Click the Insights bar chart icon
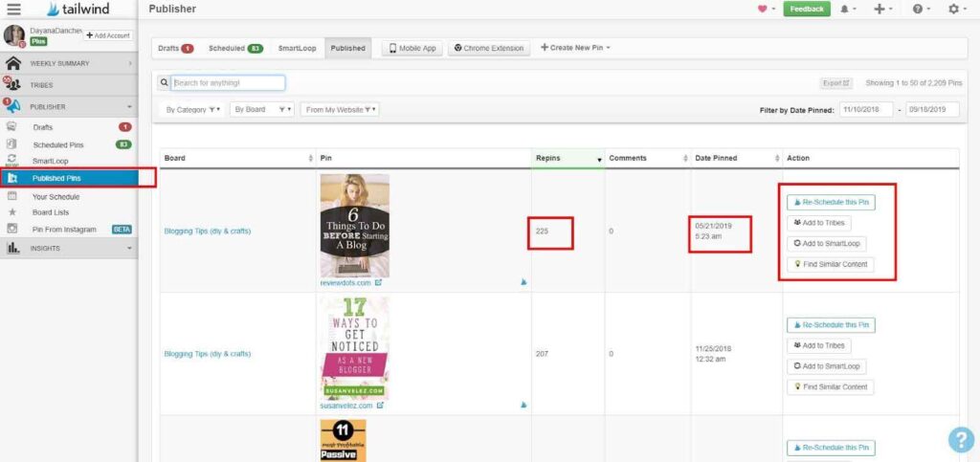This screenshot has height=462, width=980. point(13,248)
